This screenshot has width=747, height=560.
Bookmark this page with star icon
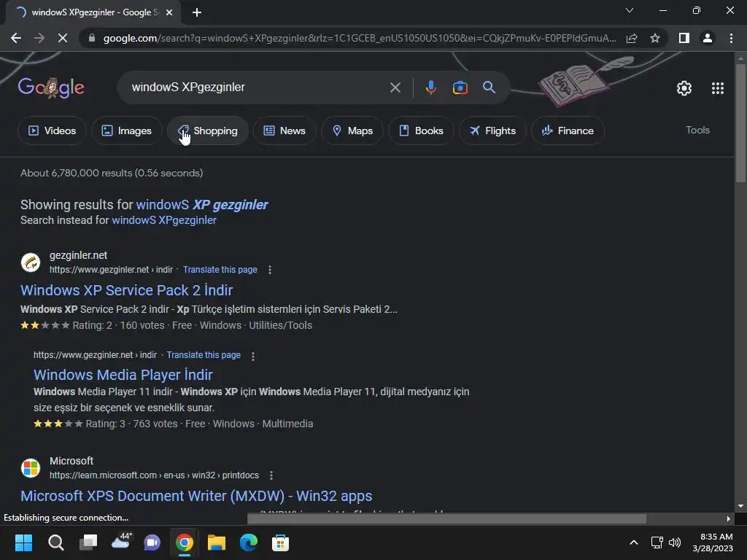(x=655, y=38)
